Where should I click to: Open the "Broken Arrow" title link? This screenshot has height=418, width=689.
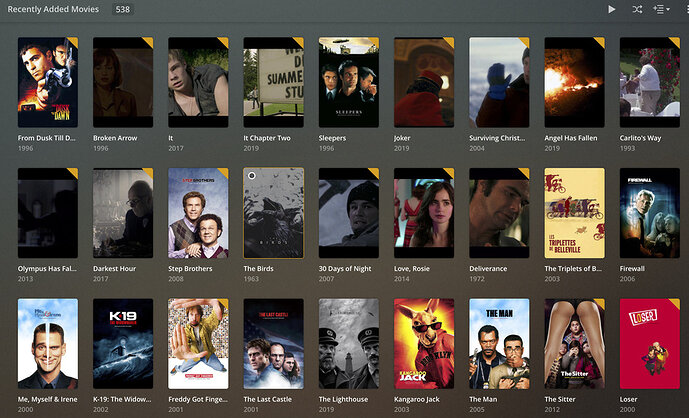(115, 138)
